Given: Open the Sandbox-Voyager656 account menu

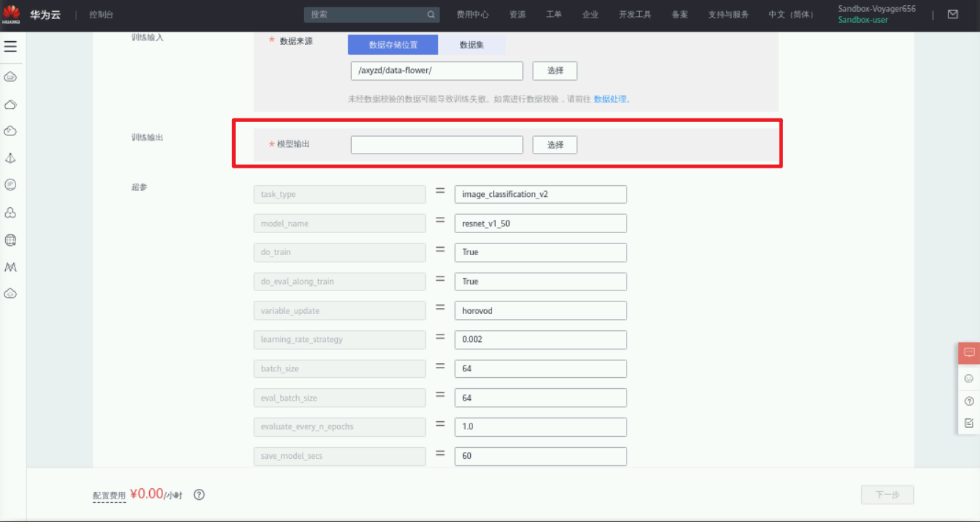Looking at the screenshot, I should (876, 9).
